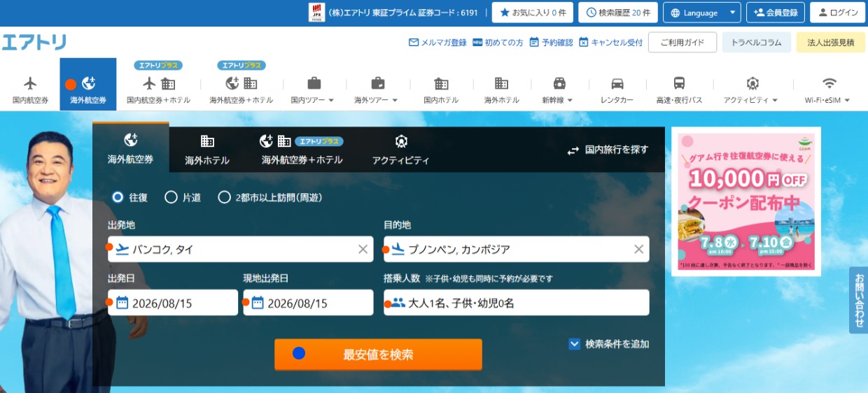Click 最安値を検索 search button
868x393 pixels.
point(378,354)
